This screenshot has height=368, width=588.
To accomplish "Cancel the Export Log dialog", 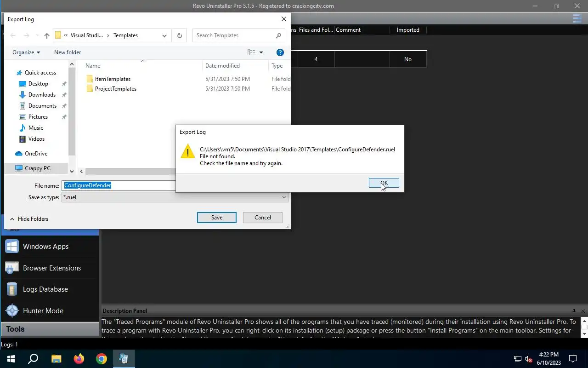I will coord(263,218).
